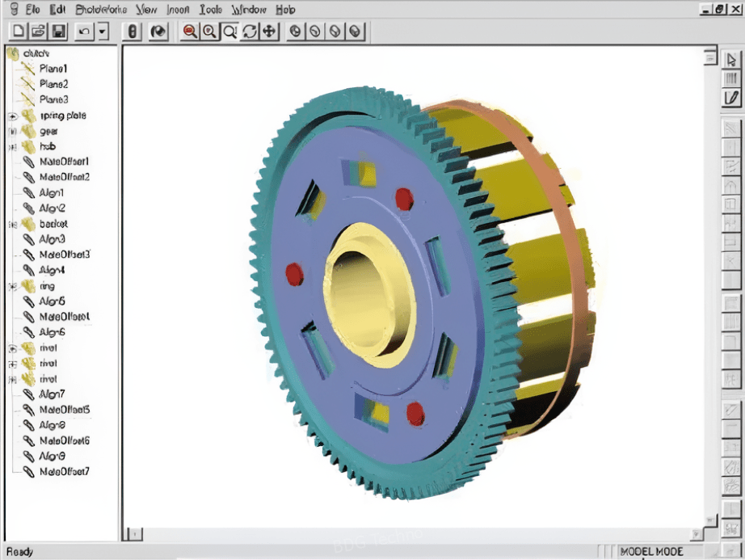This screenshot has width=745, height=560.
Task: Expand the hub component node
Action: pyautogui.click(x=13, y=147)
